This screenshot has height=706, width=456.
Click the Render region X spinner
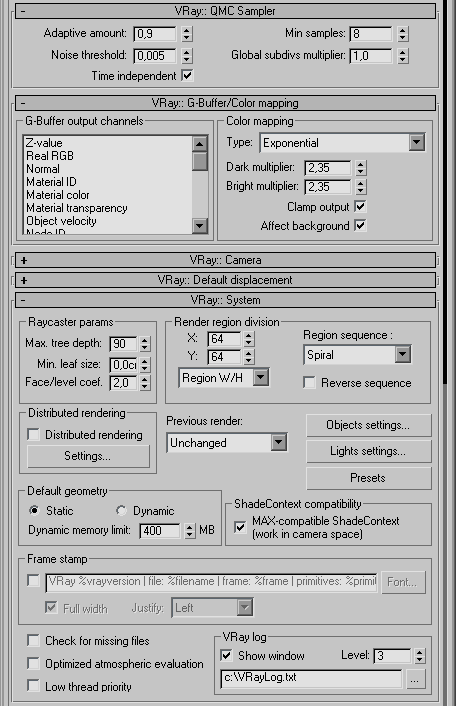249,339
